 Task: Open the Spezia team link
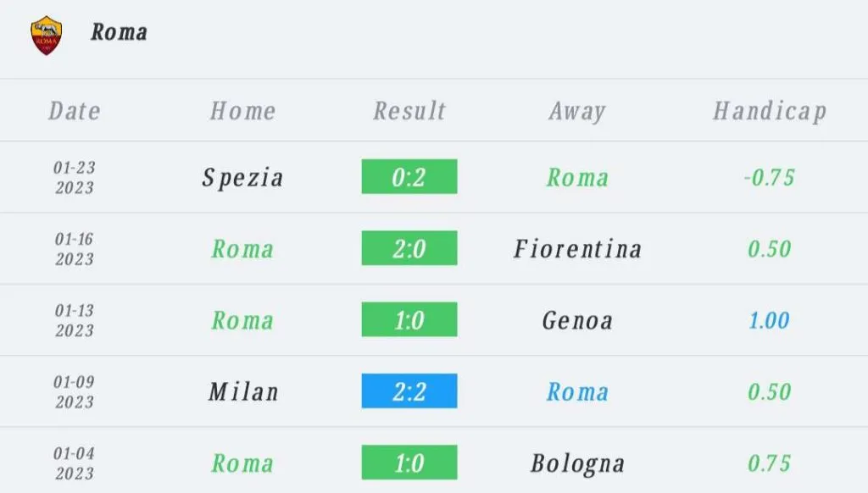[x=242, y=178]
